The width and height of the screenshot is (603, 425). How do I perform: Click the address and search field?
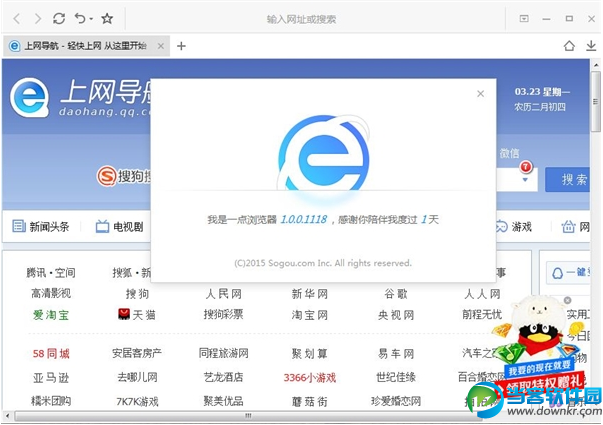pyautogui.click(x=301, y=19)
